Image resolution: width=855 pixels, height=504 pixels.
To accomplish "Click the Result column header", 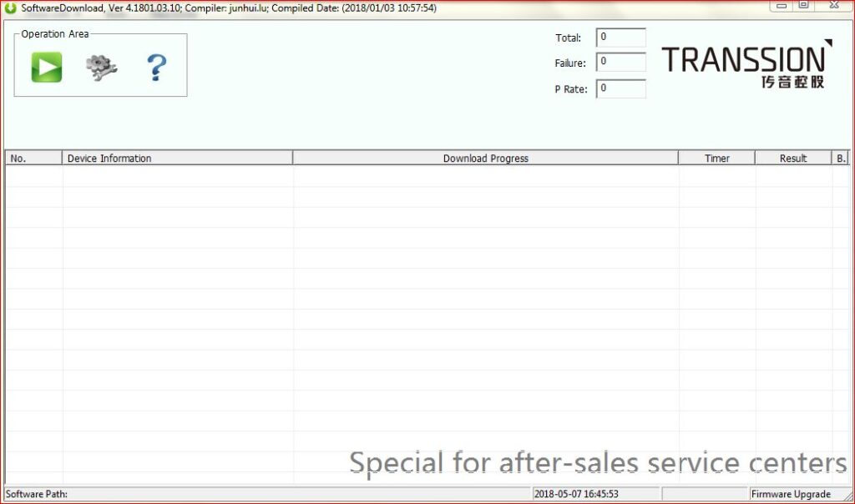I will pos(792,158).
